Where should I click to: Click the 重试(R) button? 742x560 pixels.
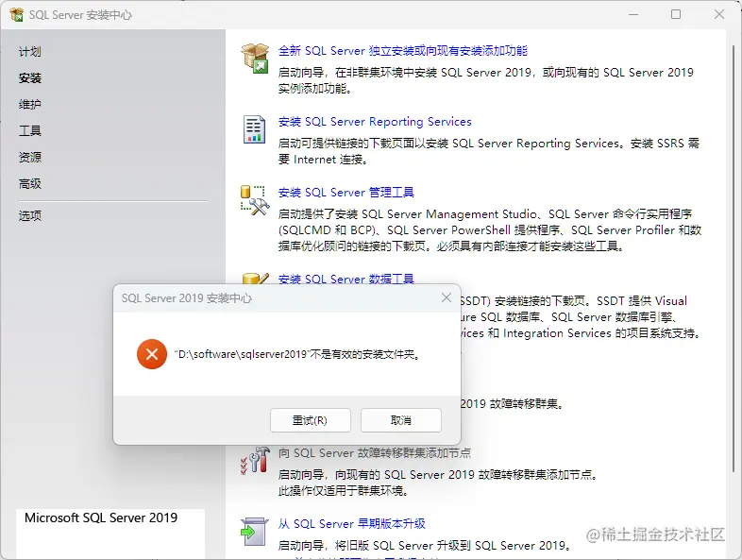tap(311, 420)
